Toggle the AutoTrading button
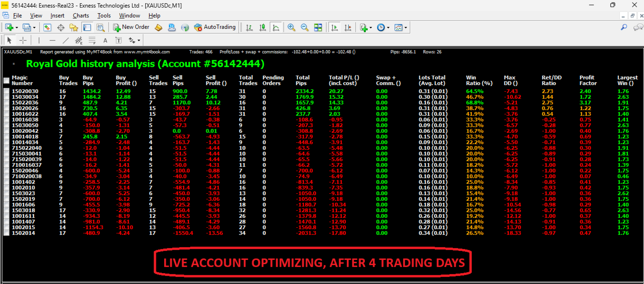This screenshot has width=644, height=284. (214, 27)
